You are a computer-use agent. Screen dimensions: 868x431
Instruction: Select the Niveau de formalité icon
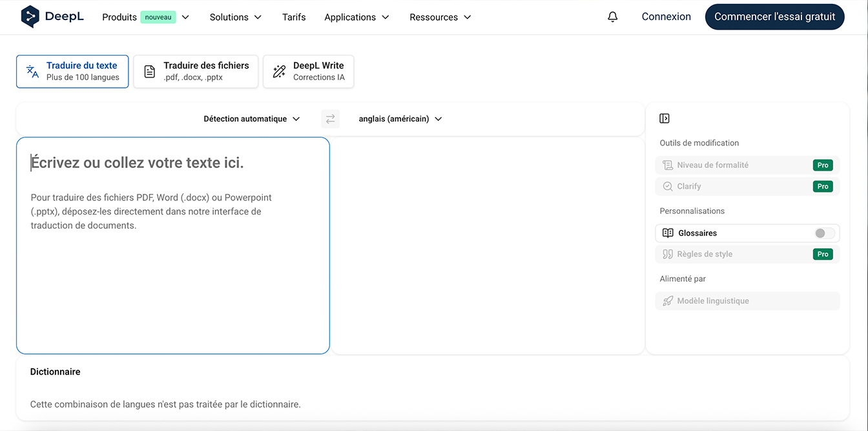tap(668, 165)
